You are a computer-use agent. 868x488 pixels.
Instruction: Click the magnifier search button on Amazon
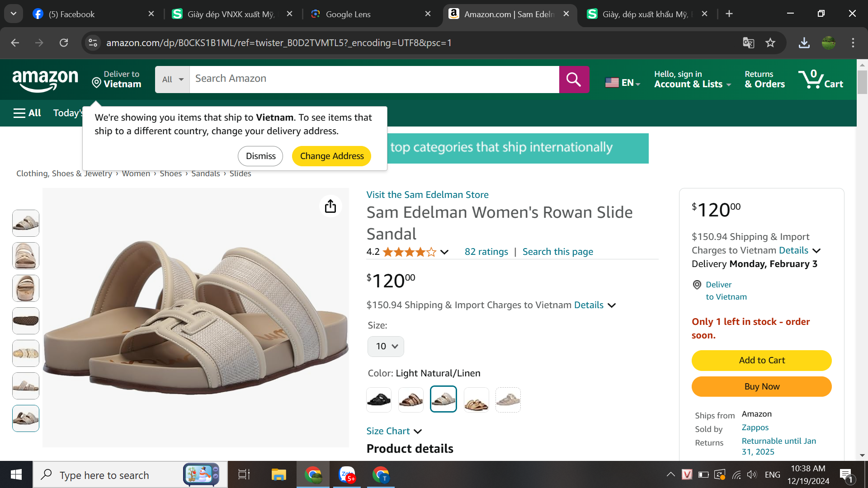pyautogui.click(x=574, y=80)
